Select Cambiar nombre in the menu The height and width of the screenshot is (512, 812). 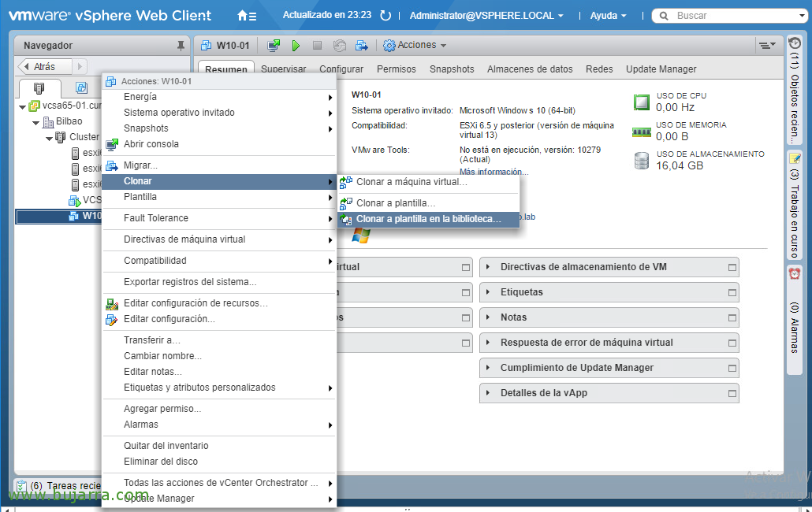(219, 356)
